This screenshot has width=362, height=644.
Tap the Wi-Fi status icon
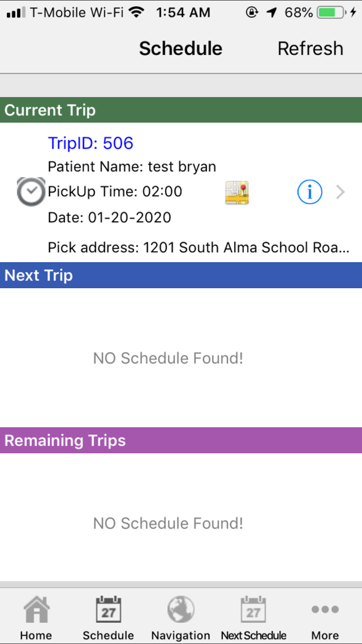pos(136,12)
